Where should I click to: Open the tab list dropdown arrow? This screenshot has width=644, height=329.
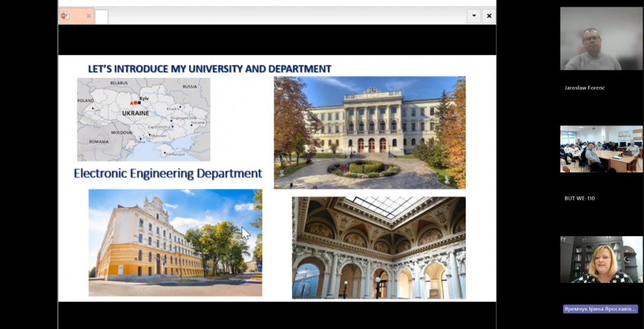click(x=474, y=16)
